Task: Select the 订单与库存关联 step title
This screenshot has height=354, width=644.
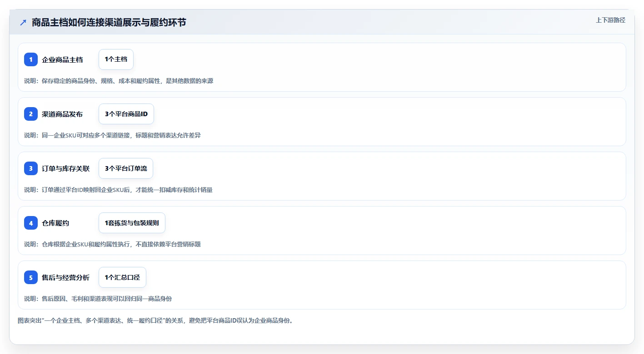Action: click(x=65, y=168)
